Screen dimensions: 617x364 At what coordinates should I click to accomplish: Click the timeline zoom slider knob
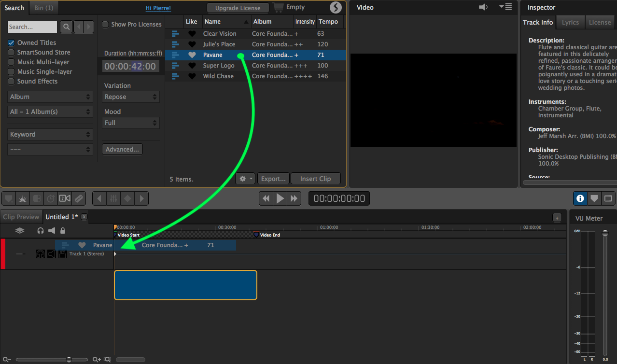pos(69,360)
